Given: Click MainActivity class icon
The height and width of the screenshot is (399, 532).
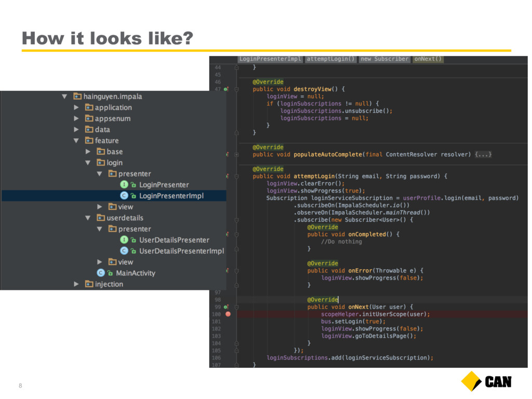Looking at the screenshot, I should click(101, 273).
